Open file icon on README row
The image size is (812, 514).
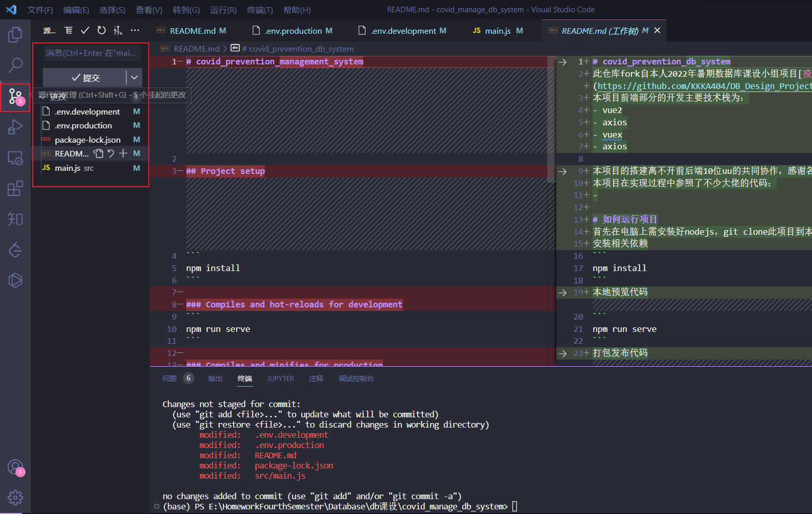(x=99, y=153)
